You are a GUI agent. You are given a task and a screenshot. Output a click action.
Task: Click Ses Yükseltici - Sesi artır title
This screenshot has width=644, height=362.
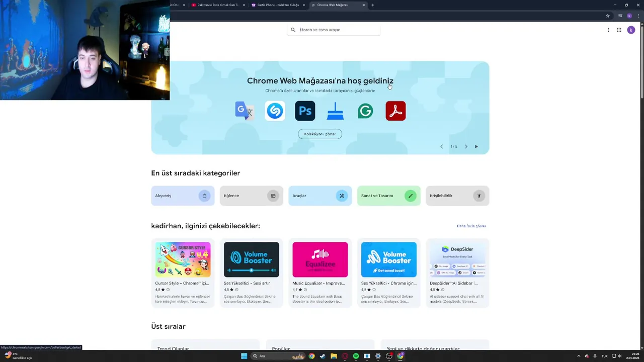click(x=247, y=283)
